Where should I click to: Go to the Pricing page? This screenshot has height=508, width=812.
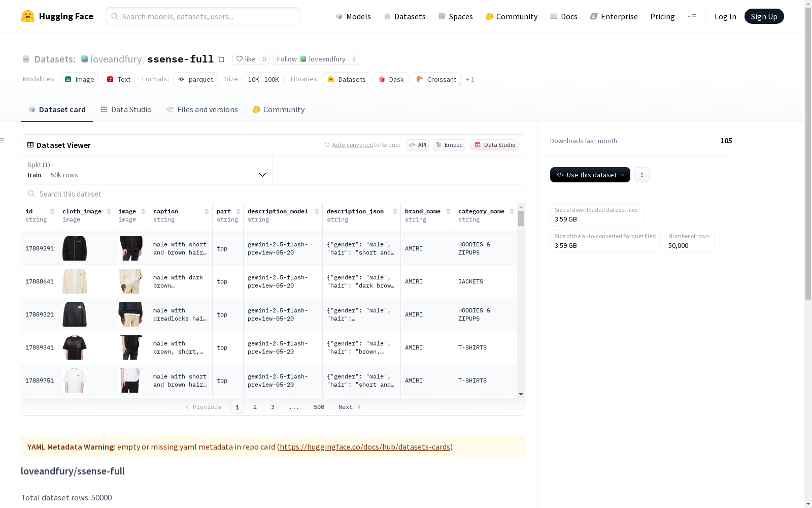tap(662, 16)
